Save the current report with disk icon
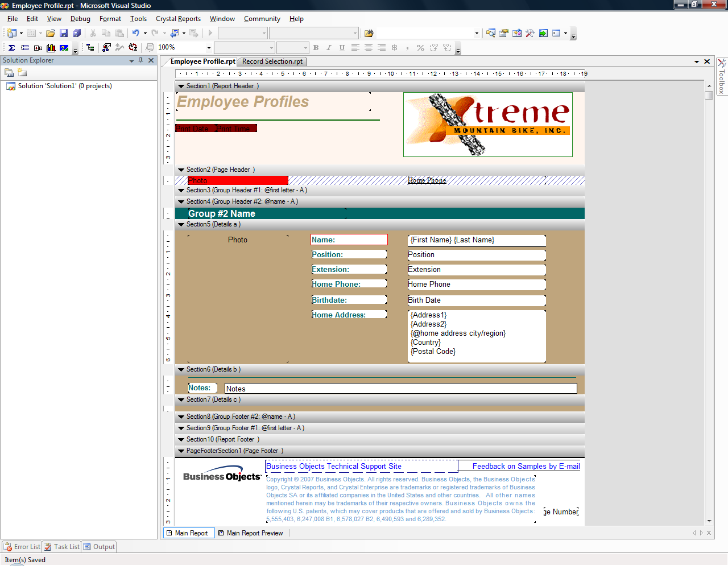This screenshot has width=728, height=569. tap(64, 33)
